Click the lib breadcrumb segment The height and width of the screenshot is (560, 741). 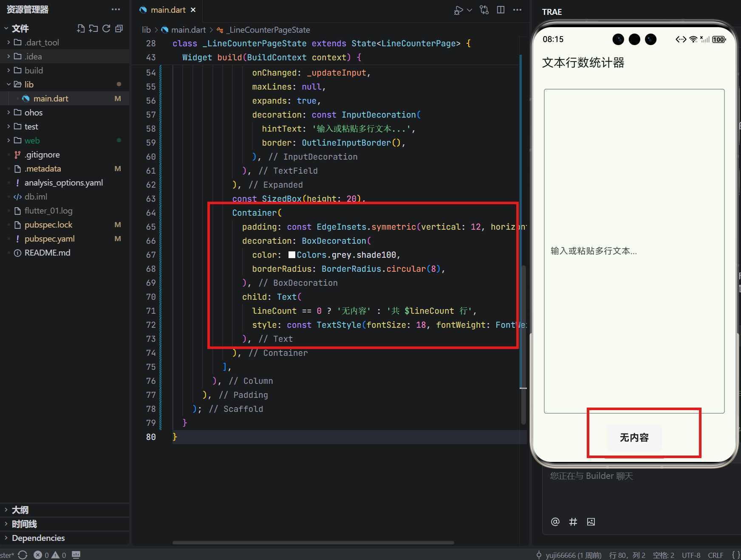coord(146,30)
